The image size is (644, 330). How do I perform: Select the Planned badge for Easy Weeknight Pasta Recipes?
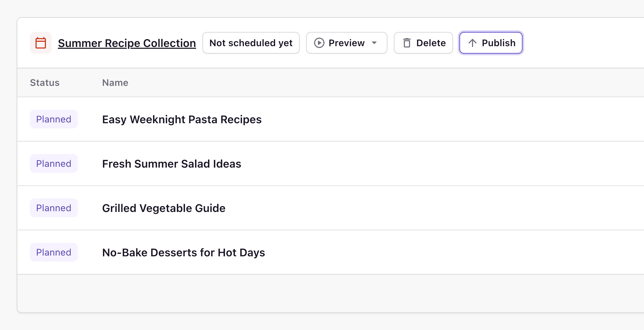click(x=54, y=119)
